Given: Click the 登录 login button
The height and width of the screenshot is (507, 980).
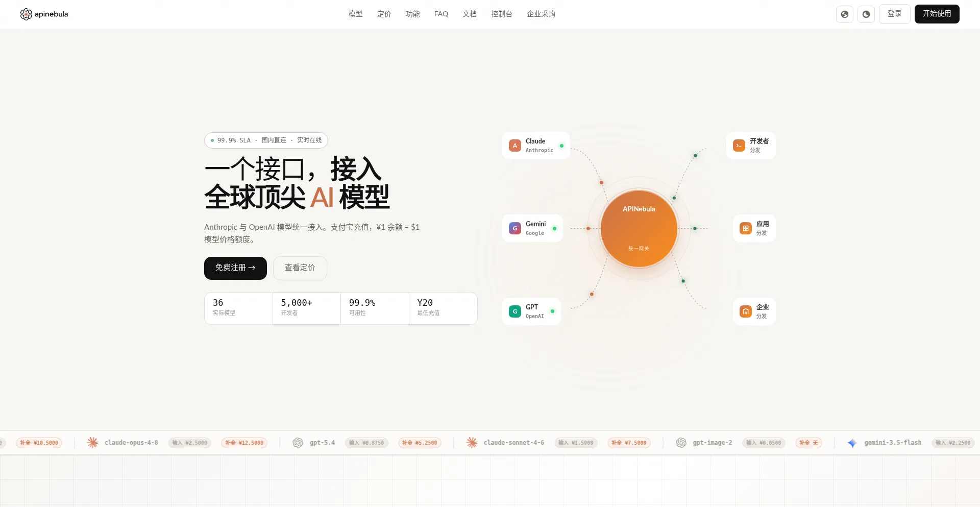Looking at the screenshot, I should coord(895,14).
